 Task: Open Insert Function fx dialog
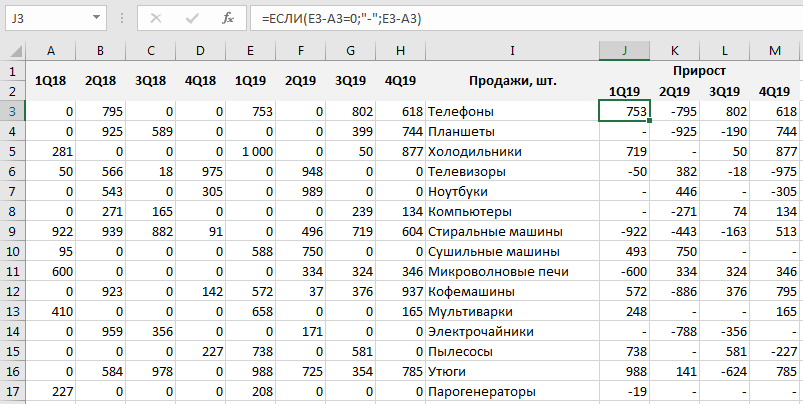coord(228,18)
